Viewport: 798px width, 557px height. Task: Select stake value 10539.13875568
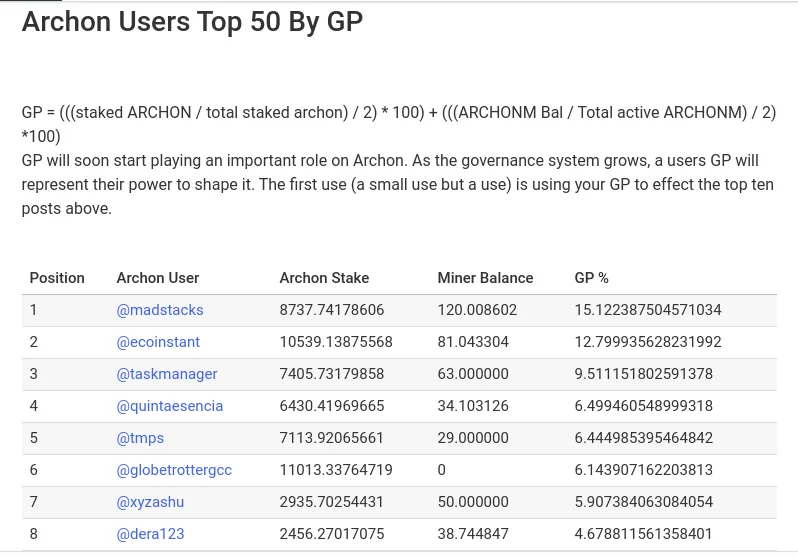336,342
